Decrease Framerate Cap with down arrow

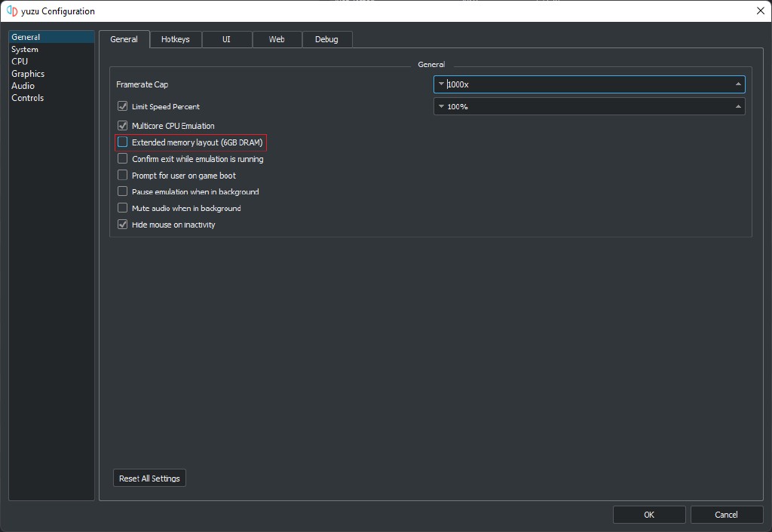pos(441,84)
